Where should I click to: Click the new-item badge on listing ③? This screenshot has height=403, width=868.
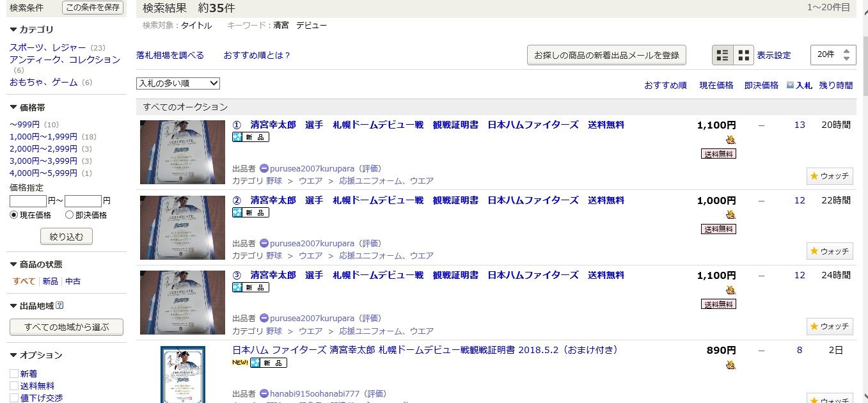pyautogui.click(x=251, y=287)
